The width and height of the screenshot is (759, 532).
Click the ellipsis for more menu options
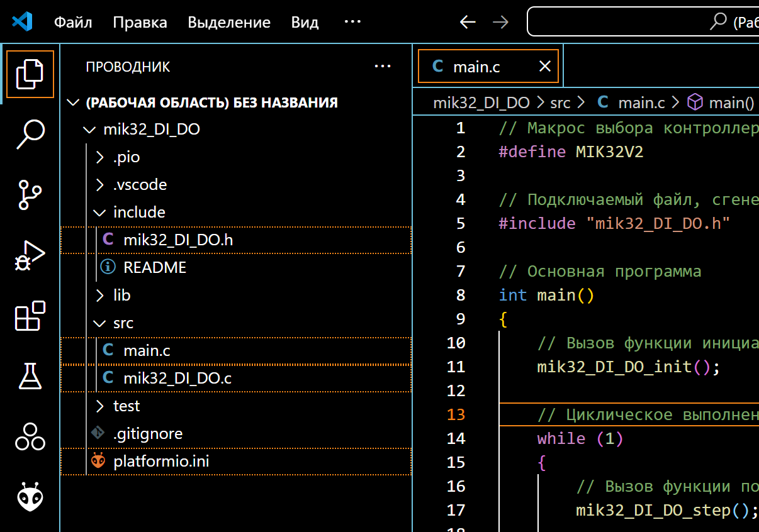pos(352,21)
